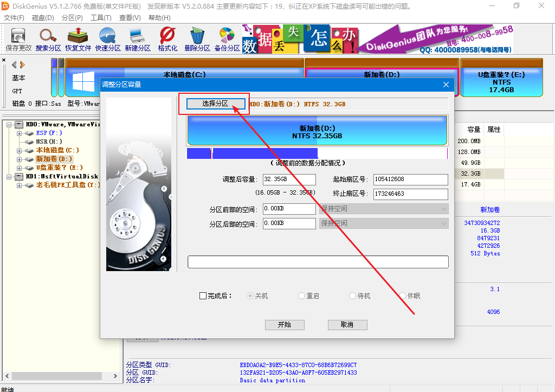Image resolution: width=555 pixels, height=392 pixels.
Task: Open the File (文件) menu
Action: pyautogui.click(x=14, y=18)
